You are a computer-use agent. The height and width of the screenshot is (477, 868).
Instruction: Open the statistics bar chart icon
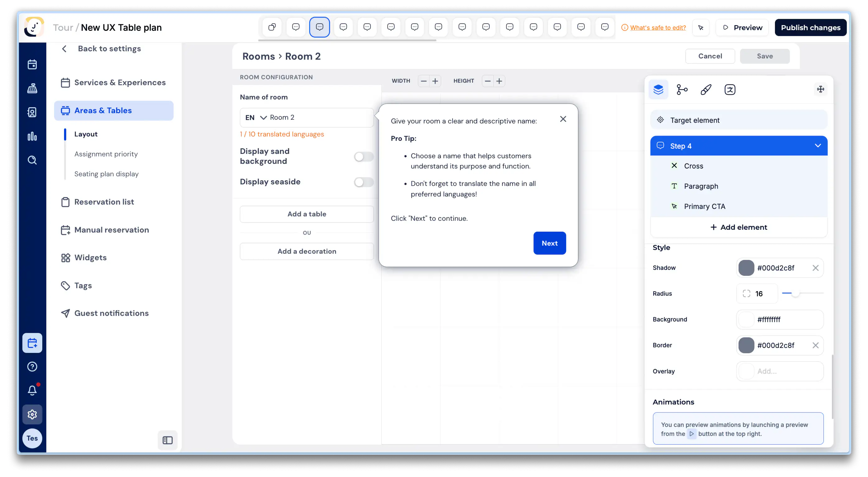(32, 136)
